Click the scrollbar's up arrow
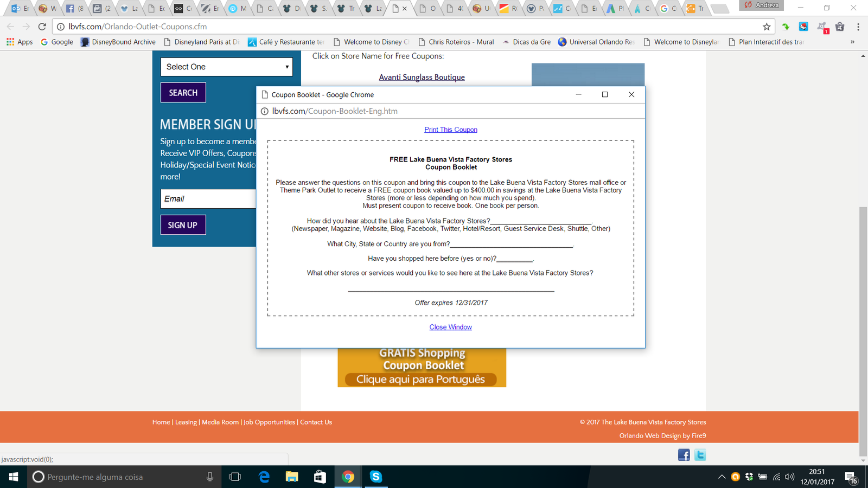The width and height of the screenshot is (868, 488). click(x=863, y=56)
